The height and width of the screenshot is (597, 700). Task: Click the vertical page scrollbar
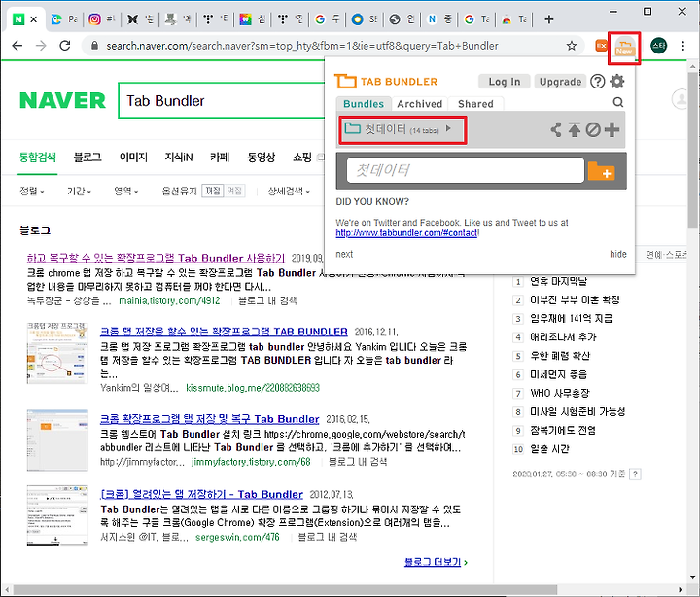(x=693, y=152)
